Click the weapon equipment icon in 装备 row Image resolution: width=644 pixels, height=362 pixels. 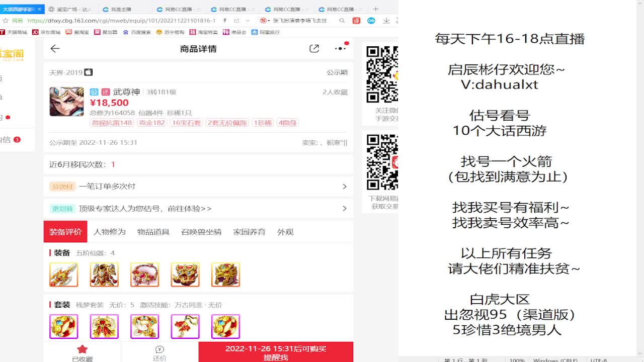(64, 275)
